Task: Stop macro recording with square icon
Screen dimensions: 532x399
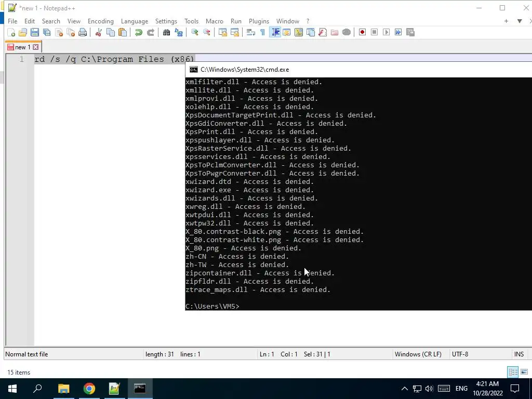Action: click(x=374, y=32)
